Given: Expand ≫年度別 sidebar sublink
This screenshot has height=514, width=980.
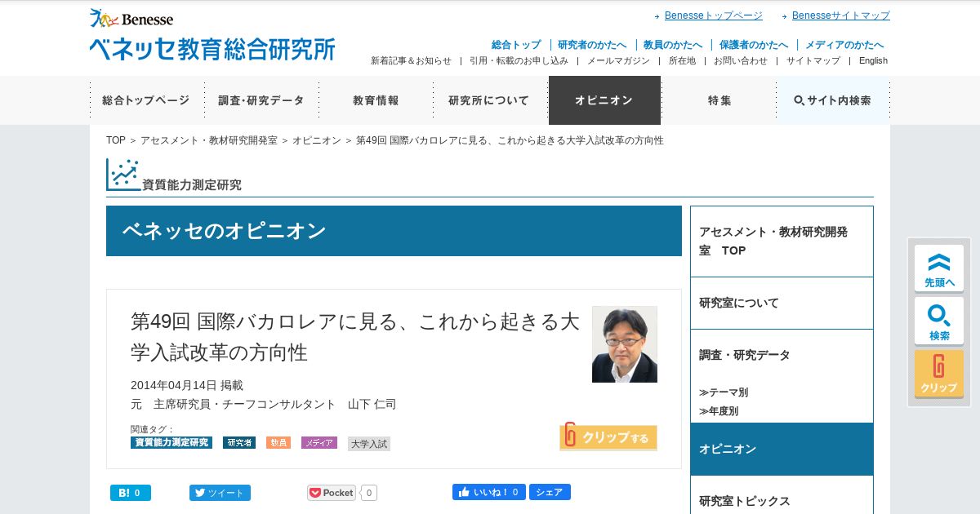Looking at the screenshot, I should point(719,411).
